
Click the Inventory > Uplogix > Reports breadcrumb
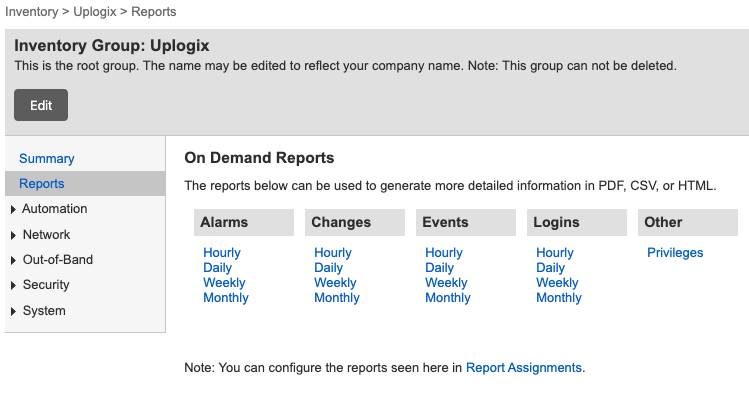pyautogui.click(x=91, y=11)
